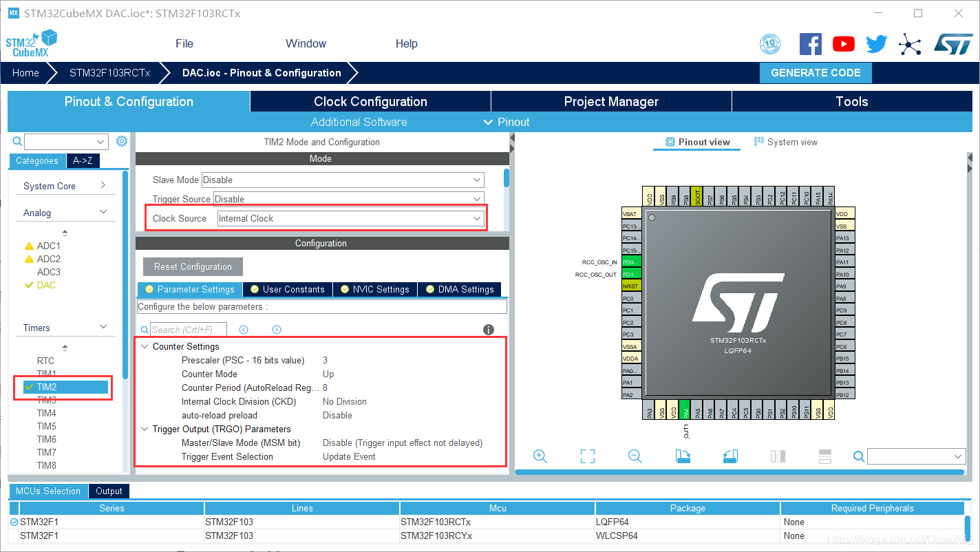Click the category search magnifier icon

click(x=18, y=142)
